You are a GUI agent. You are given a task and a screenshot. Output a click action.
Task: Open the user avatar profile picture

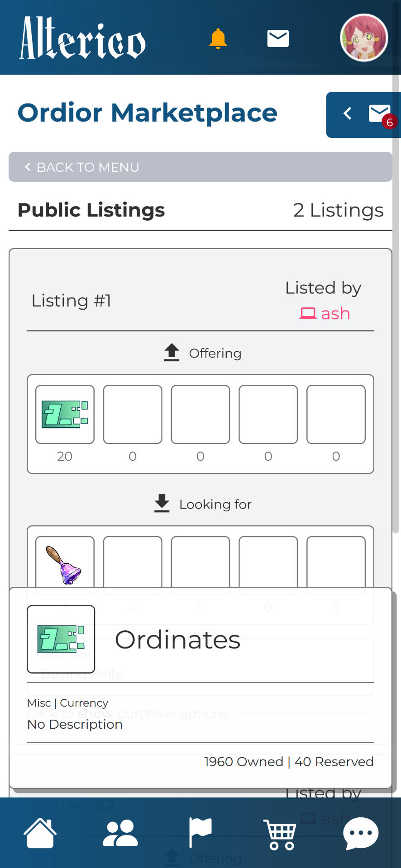(364, 38)
